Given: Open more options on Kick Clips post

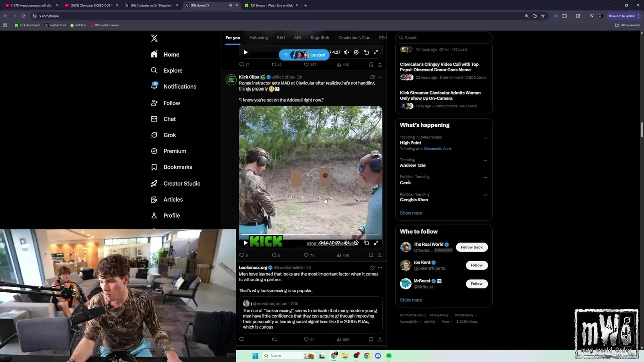Looking at the screenshot, I should tap(380, 77).
